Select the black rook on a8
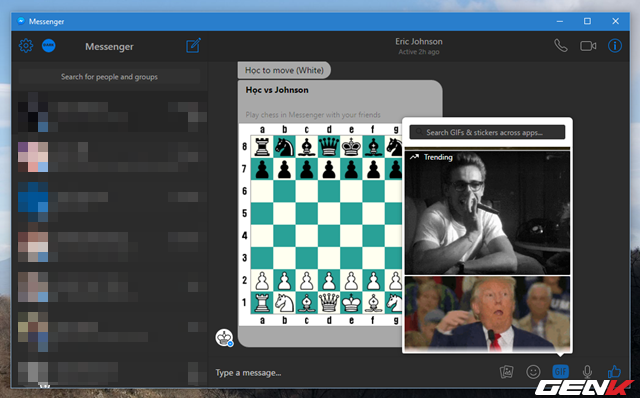Screen dimensions: 640x398 click(262, 147)
